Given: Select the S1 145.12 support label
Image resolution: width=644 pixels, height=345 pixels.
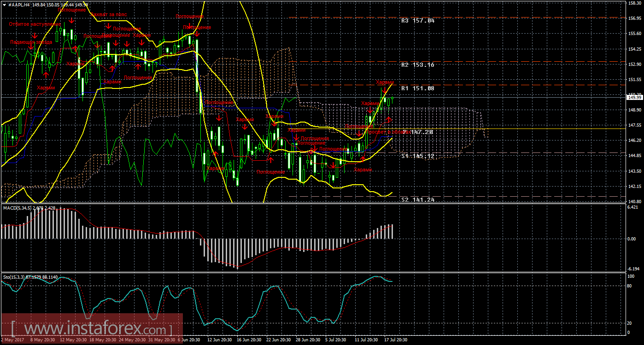Looking at the screenshot, I should click(417, 156).
